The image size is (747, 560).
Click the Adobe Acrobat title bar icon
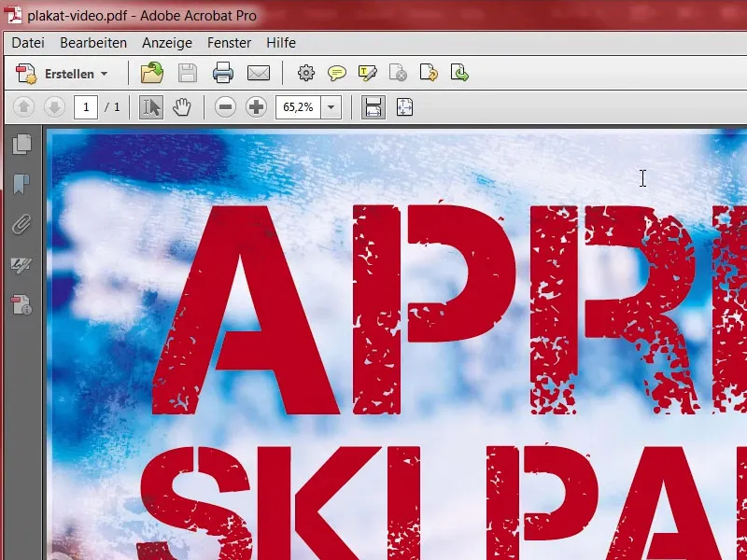coord(13,15)
